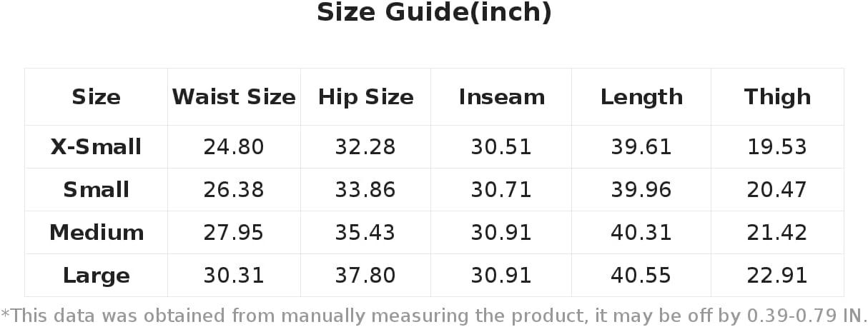Click the Size Guide(inch) title
Viewport: 868px width, 327px height.
click(x=434, y=13)
